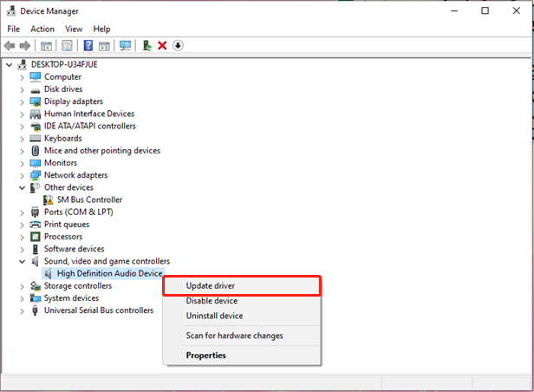Open the Properties toolbar icon
The width and height of the screenshot is (534, 392).
67,46
